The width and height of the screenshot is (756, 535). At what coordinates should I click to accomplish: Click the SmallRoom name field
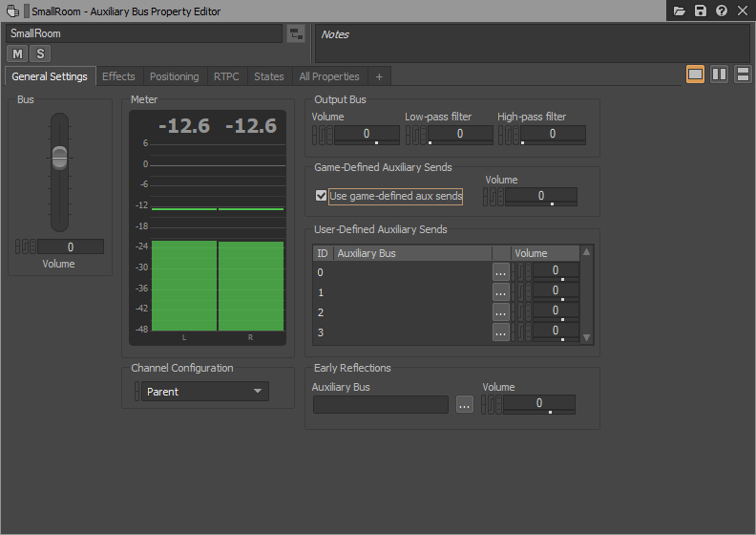144,33
